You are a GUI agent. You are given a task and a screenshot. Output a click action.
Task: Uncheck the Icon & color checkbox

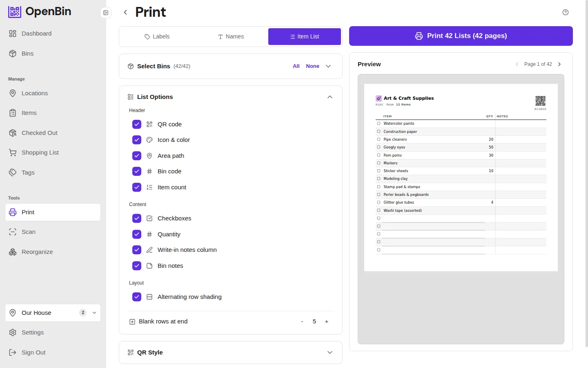pos(137,140)
